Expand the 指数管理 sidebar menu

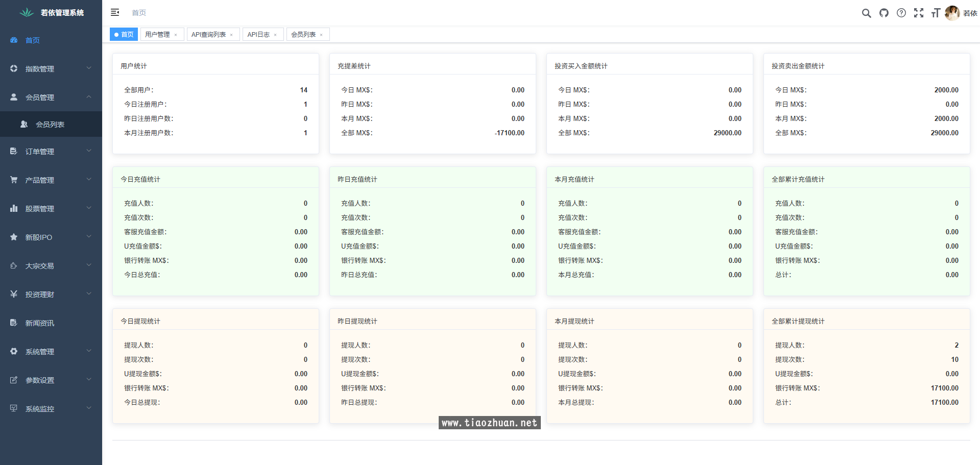pyautogui.click(x=51, y=68)
